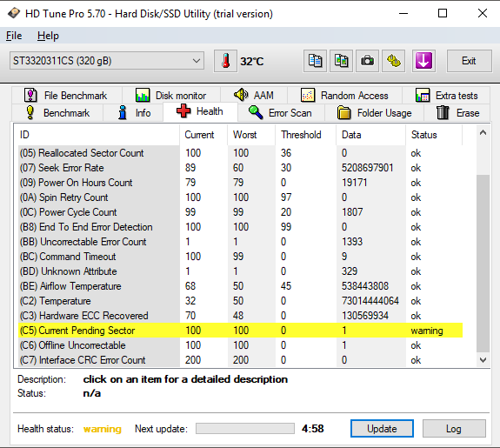Select the (07) Seek Error Rate row
Screen dimensions: 500x448
241,168
